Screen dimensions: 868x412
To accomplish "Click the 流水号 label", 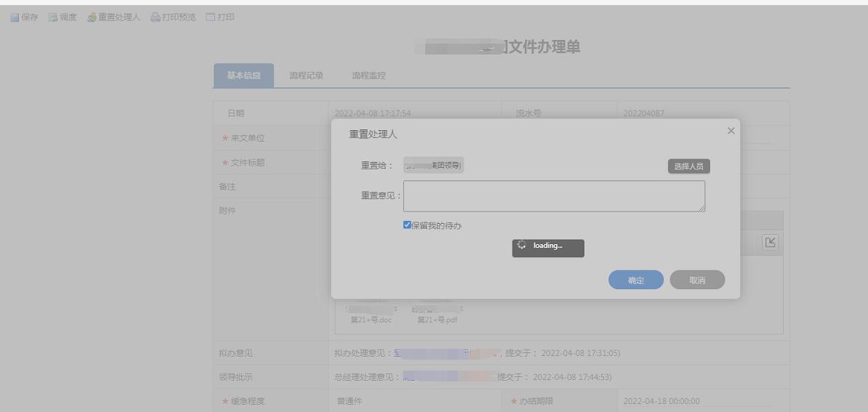I will (x=528, y=113).
